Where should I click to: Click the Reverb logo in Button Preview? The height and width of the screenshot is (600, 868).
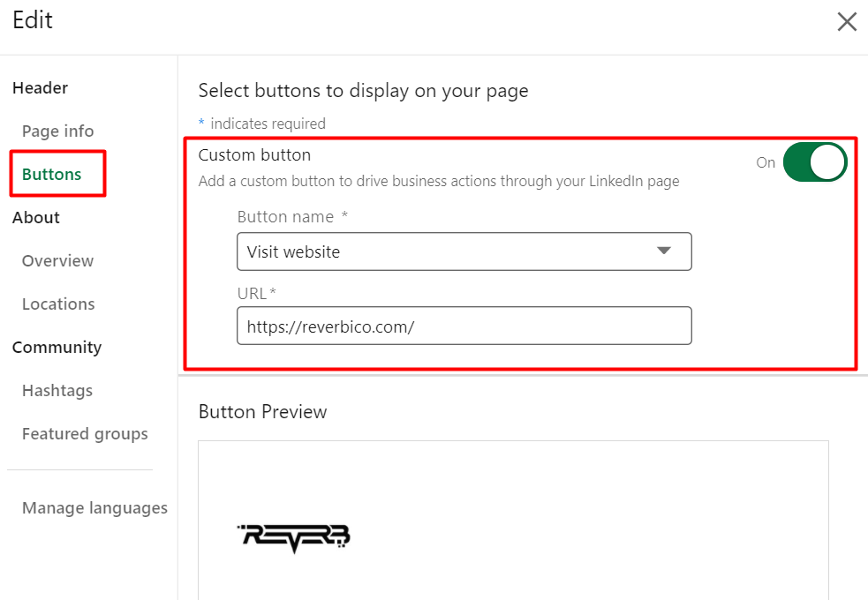pos(292,536)
